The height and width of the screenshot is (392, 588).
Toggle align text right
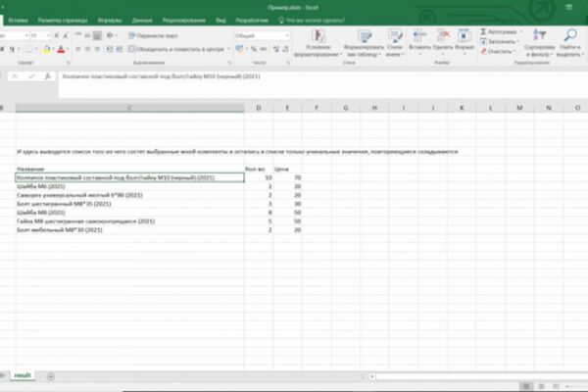(97, 49)
